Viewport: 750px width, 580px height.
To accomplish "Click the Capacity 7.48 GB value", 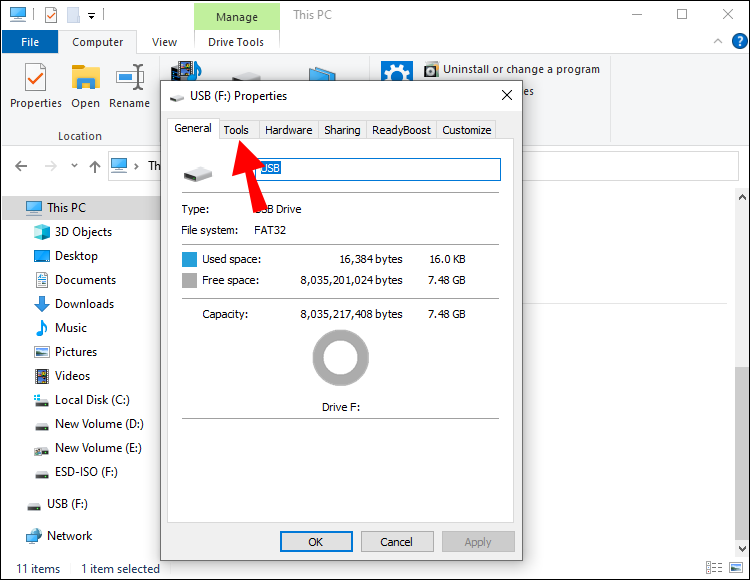I will click(446, 314).
